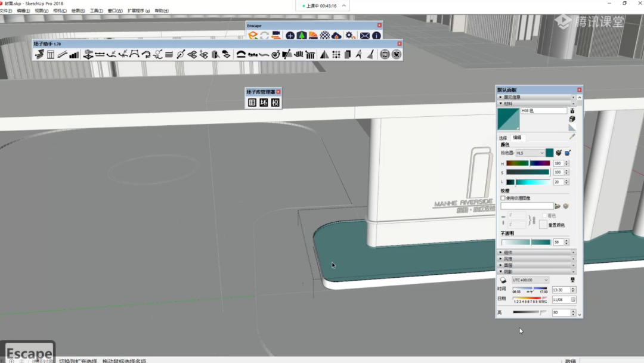Click the table grid icon in 坯子库管理器

[252, 103]
